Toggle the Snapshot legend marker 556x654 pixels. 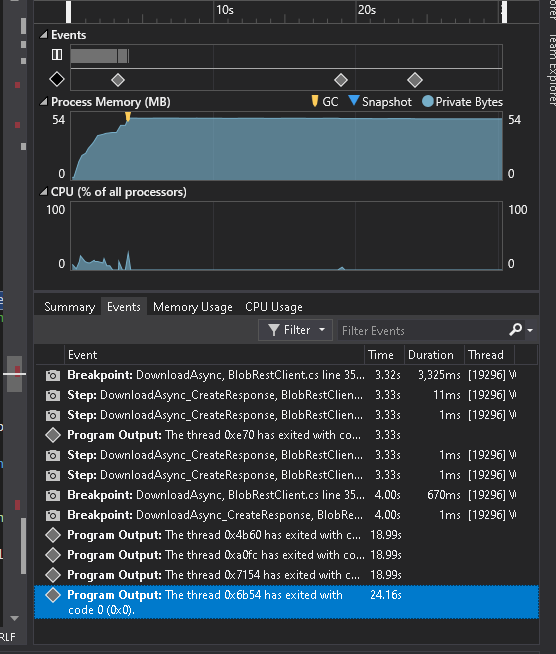click(380, 102)
